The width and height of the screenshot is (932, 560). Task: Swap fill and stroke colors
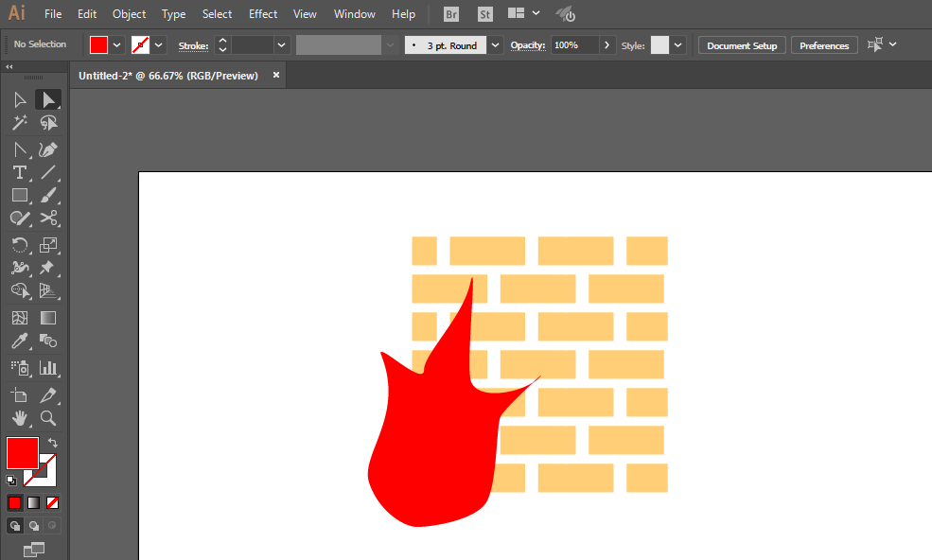pyautogui.click(x=53, y=443)
